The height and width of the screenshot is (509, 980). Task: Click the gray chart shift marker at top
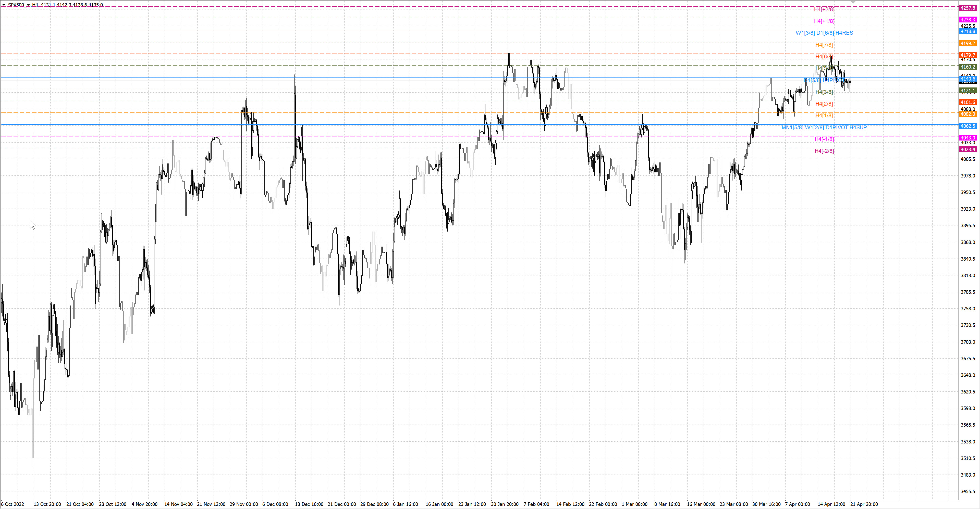pos(853,2)
